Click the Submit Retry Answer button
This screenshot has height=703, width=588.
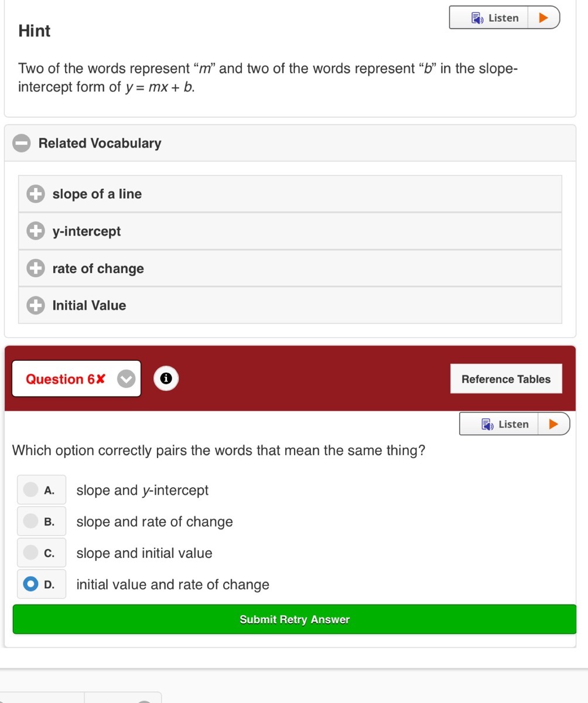tap(294, 619)
